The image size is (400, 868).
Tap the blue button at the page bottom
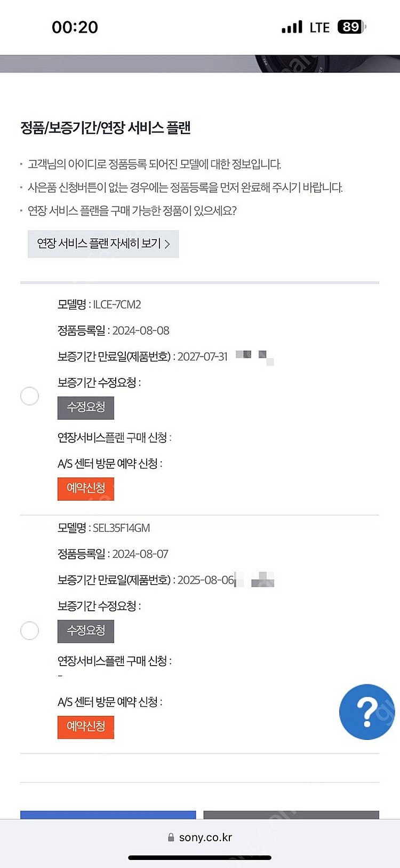coord(108,815)
